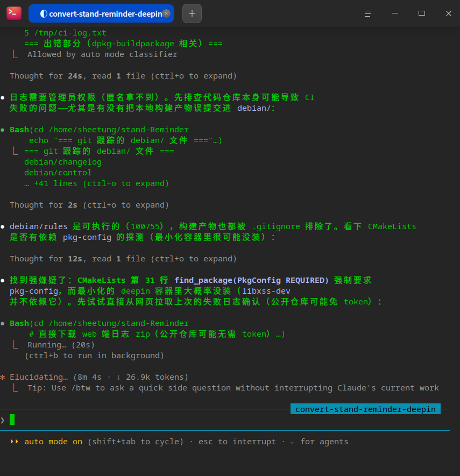
Task: Click the 'Elucidating…' status line
Action: [x=98, y=377]
